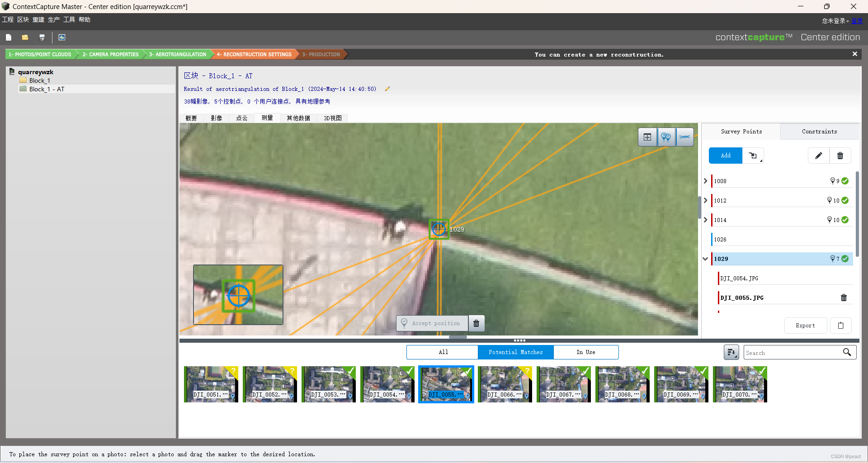Switch filter to Potential Matches
This screenshot has height=463, width=868.
click(516, 352)
